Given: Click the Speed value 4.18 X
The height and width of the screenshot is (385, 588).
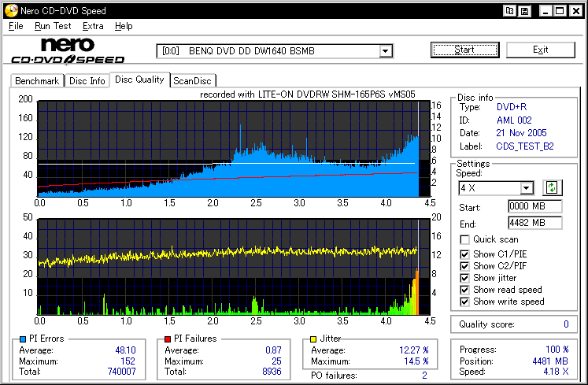Looking at the screenshot, I should (x=557, y=372).
